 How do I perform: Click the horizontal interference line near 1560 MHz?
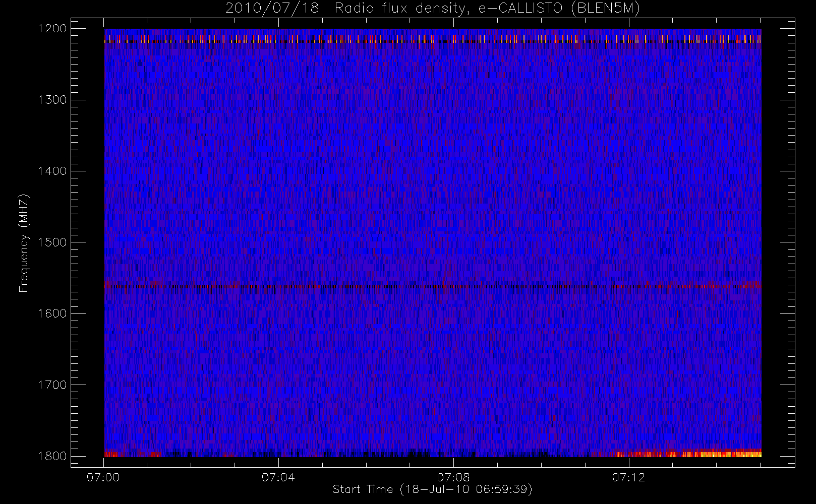[433, 286]
